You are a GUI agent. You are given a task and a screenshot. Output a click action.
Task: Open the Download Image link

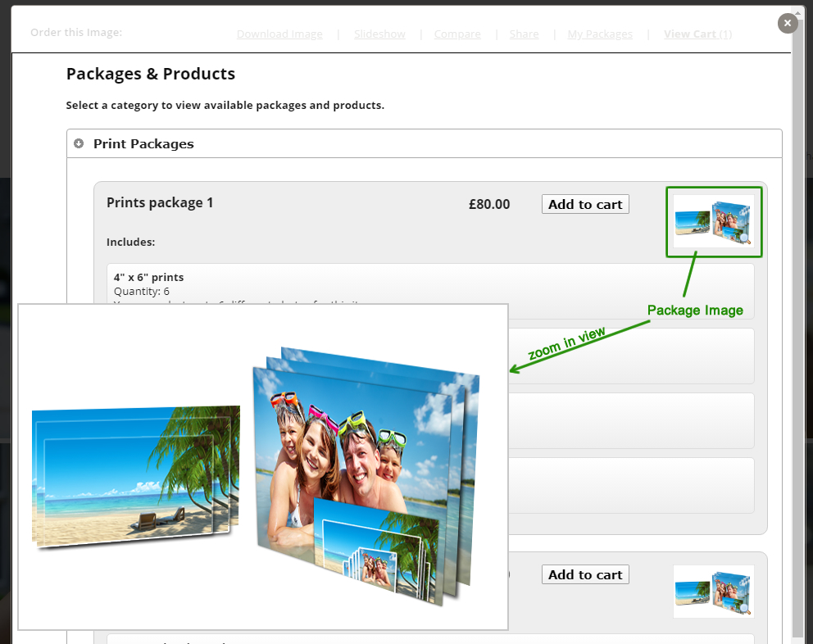click(x=279, y=34)
